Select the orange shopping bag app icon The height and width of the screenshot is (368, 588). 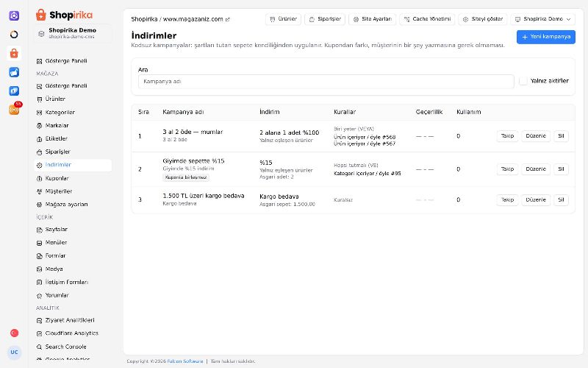pyautogui.click(x=14, y=53)
